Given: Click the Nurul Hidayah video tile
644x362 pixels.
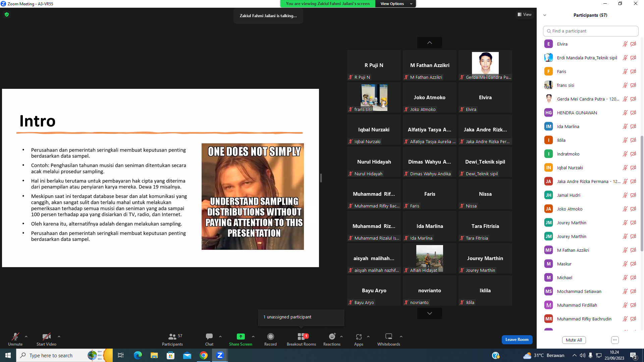Looking at the screenshot, I should tap(374, 162).
